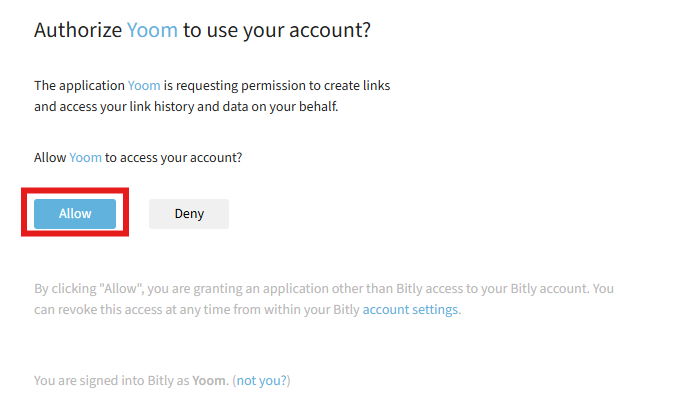
Task: Click 'You are signed into Bitly' text
Action: coord(111,380)
